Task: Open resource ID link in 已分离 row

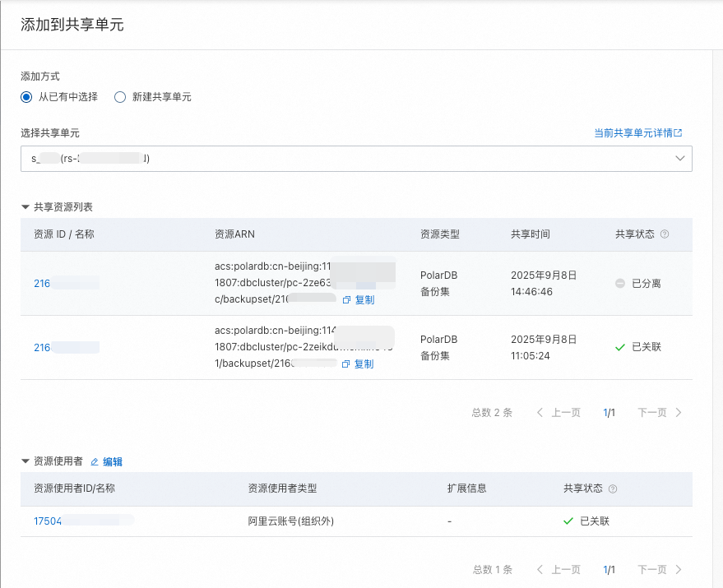Action: click(67, 283)
